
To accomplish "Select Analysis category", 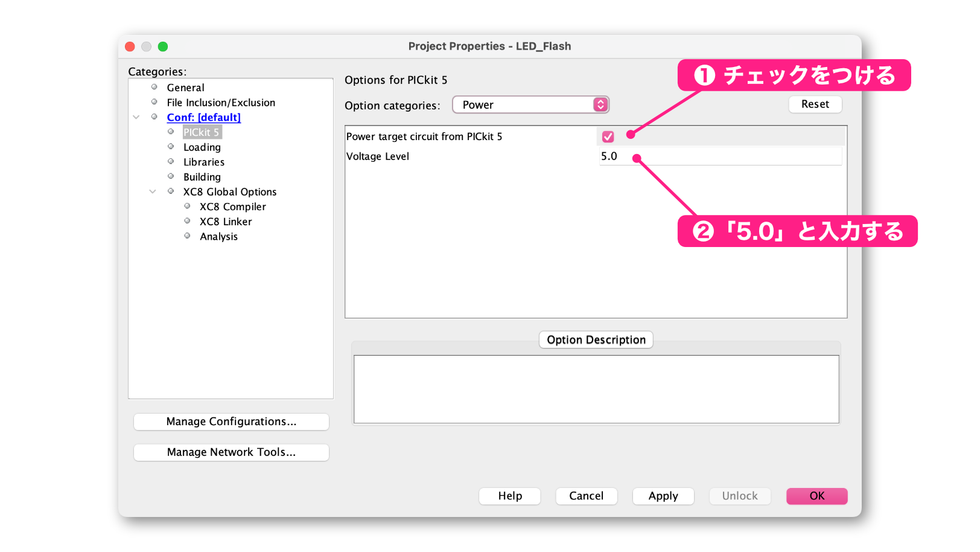I will click(x=218, y=237).
